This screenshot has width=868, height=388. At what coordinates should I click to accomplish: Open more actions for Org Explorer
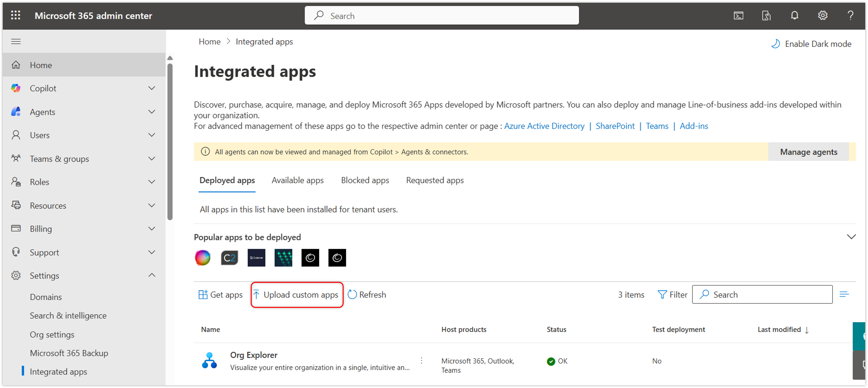coord(421,360)
